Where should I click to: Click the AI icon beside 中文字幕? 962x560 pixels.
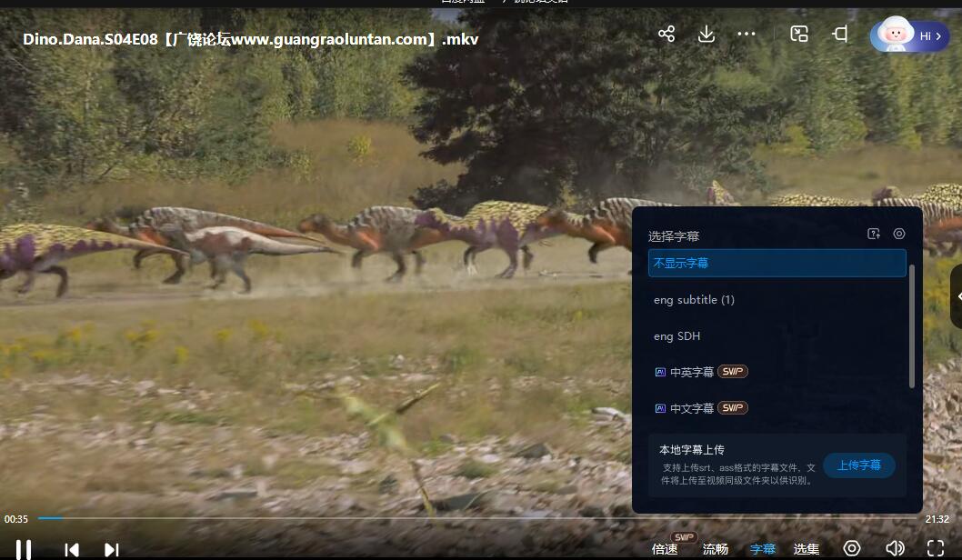(660, 408)
